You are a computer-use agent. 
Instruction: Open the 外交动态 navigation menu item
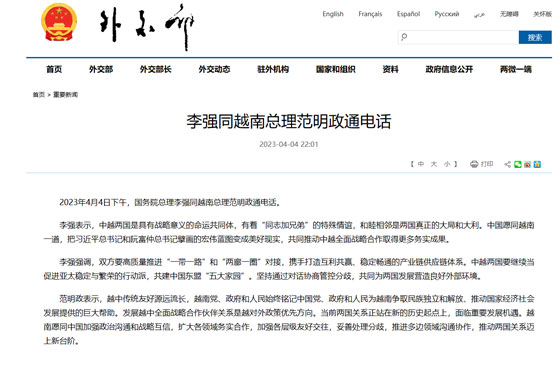click(214, 69)
